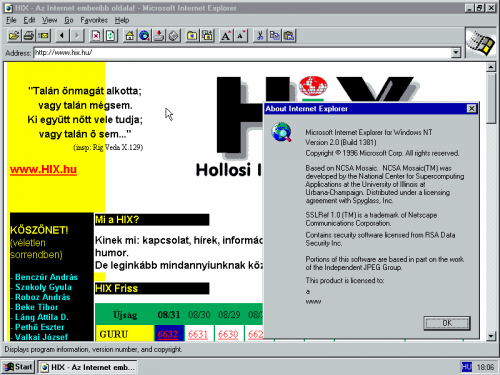
Task: Click the Send mail envelope toolbar icon
Action: point(43,35)
